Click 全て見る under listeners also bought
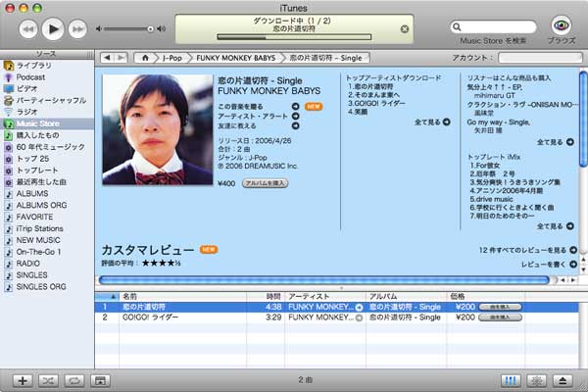 pyautogui.click(x=556, y=142)
